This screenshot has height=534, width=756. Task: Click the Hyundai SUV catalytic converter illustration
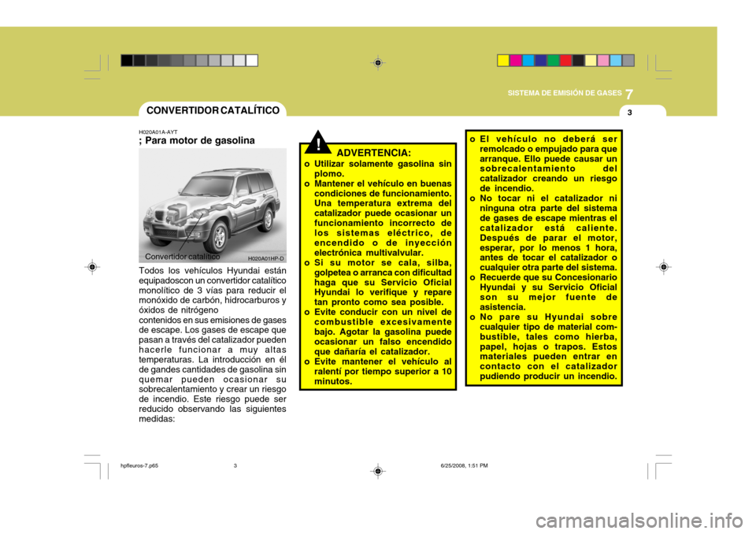pyautogui.click(x=213, y=206)
